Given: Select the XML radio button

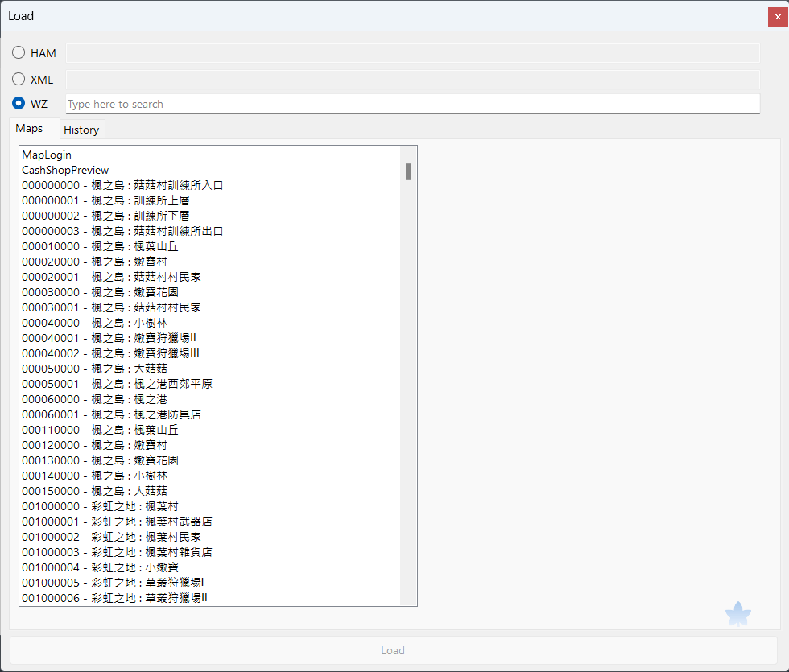Looking at the screenshot, I should click(19, 79).
